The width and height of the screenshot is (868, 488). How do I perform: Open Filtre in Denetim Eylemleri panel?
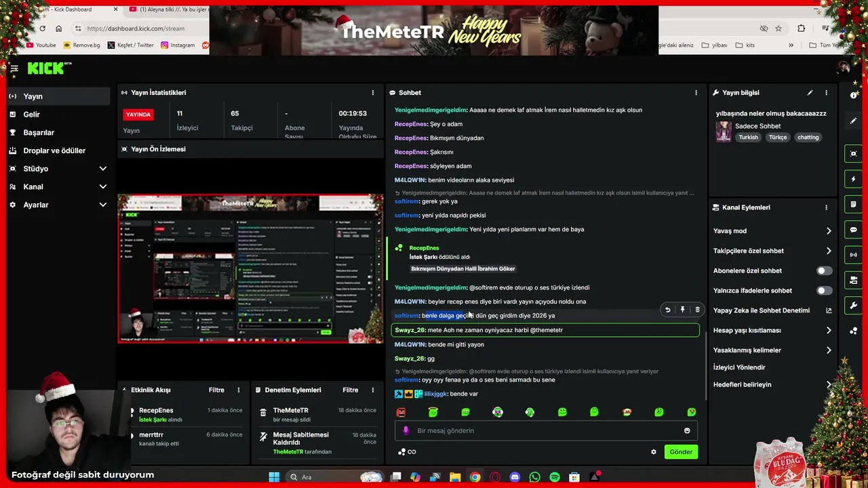coord(351,390)
